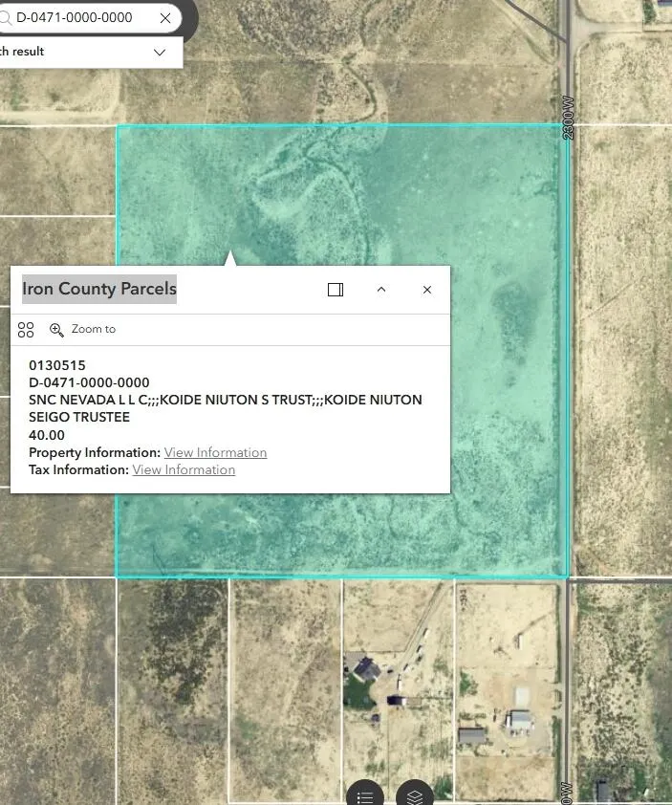Click the select feature icon in popup
Screen dimensions: 672x805
[26, 330]
